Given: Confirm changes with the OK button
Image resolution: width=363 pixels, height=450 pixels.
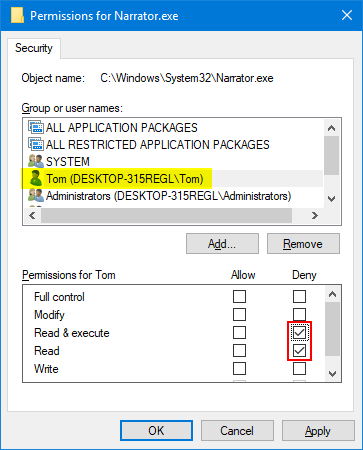Looking at the screenshot, I should pos(156,431).
